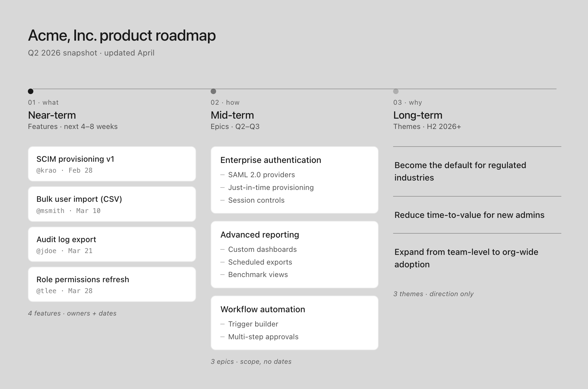The width and height of the screenshot is (588, 389).
Task: Select the Multi-step approvals item
Action: 263,337
